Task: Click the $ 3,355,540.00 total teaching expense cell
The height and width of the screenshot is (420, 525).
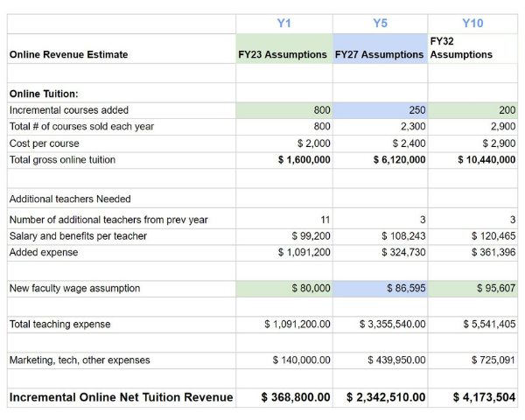Action: tap(380, 325)
